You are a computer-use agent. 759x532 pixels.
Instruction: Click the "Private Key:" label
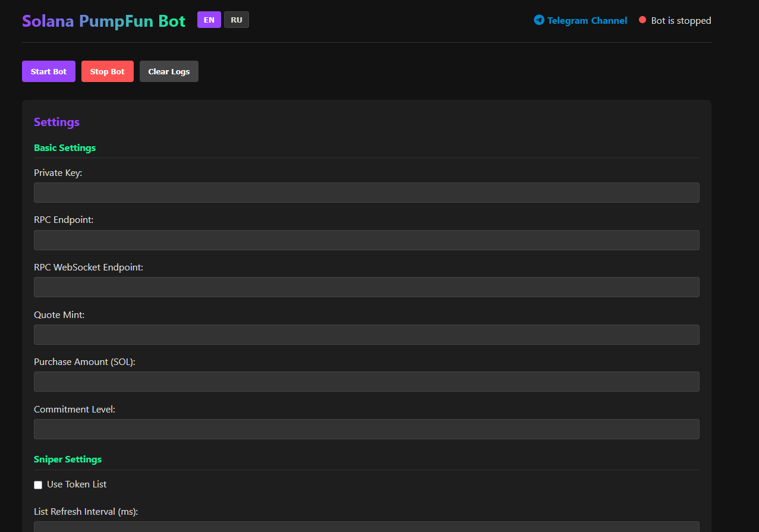click(58, 173)
